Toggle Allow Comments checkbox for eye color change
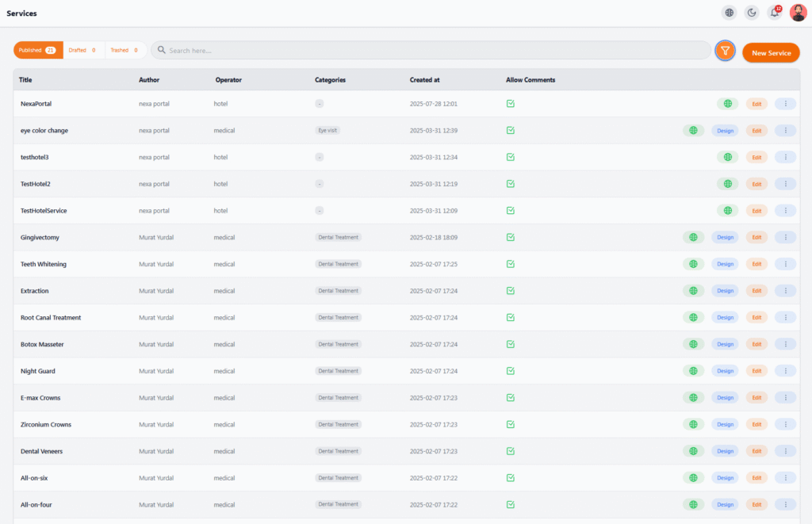 pyautogui.click(x=511, y=131)
